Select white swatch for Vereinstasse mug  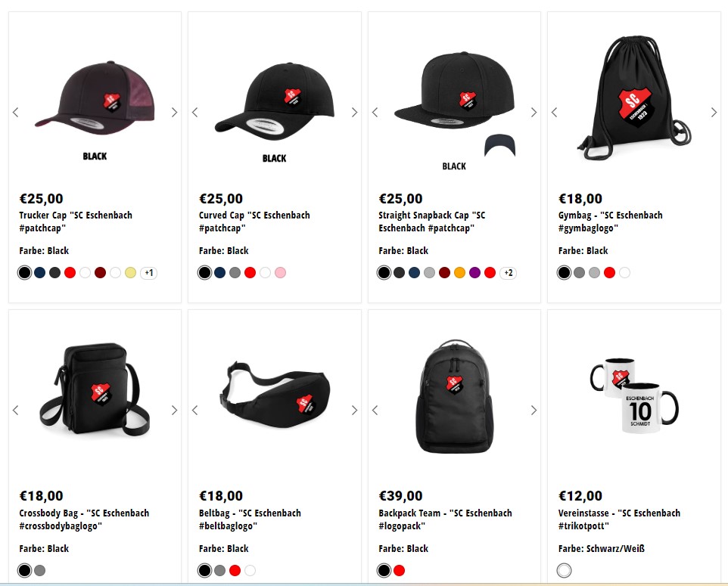tap(564, 571)
